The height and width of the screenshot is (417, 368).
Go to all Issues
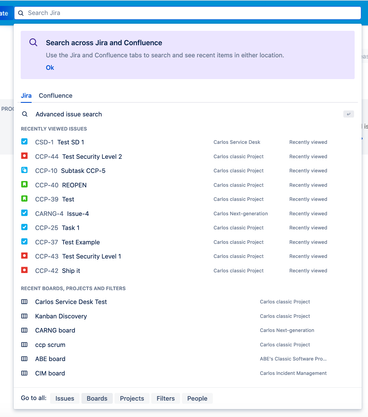(65, 398)
